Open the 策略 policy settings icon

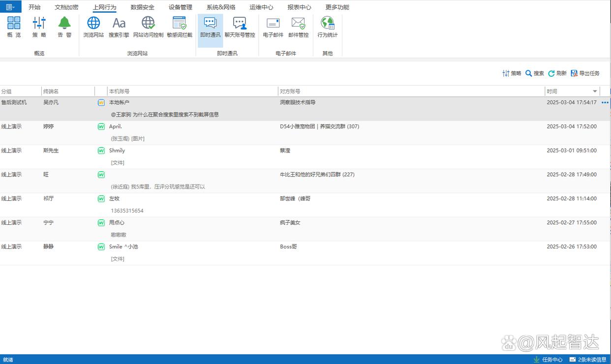click(x=39, y=28)
